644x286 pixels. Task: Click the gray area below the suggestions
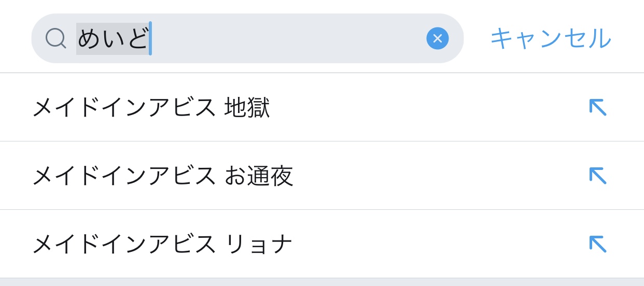click(x=321, y=282)
